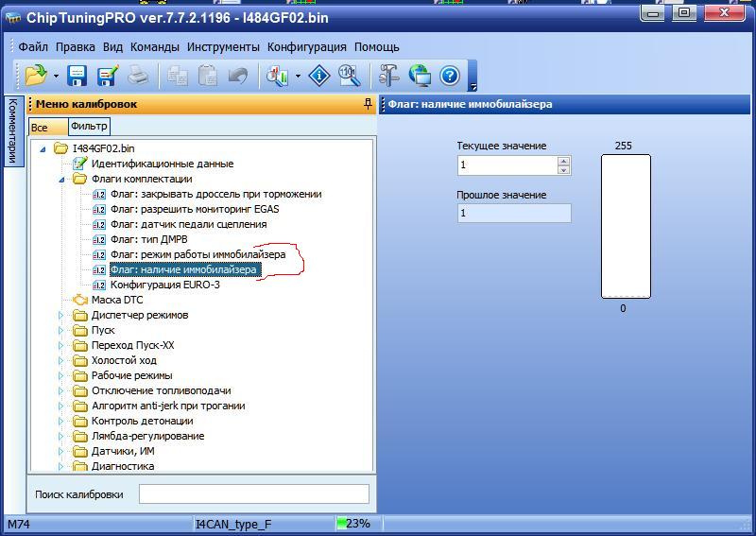The width and height of the screenshot is (756, 536).
Task: Click the blue question mark help icon
Action: coord(450,76)
